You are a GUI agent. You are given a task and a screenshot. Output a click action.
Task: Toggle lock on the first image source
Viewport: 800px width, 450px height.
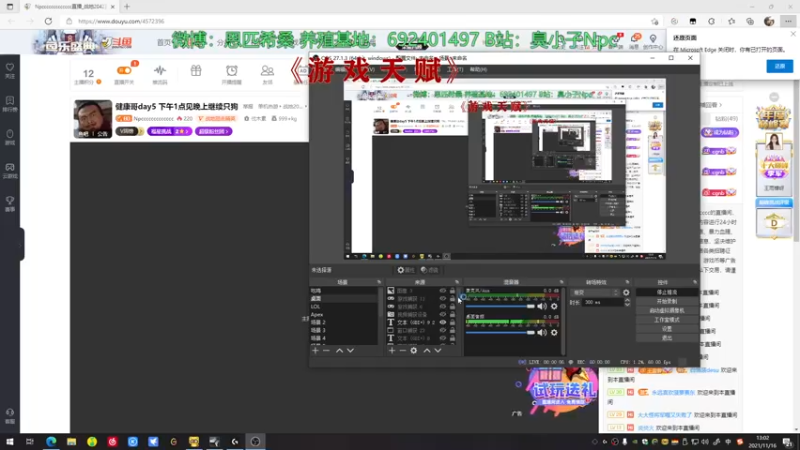click(452, 291)
